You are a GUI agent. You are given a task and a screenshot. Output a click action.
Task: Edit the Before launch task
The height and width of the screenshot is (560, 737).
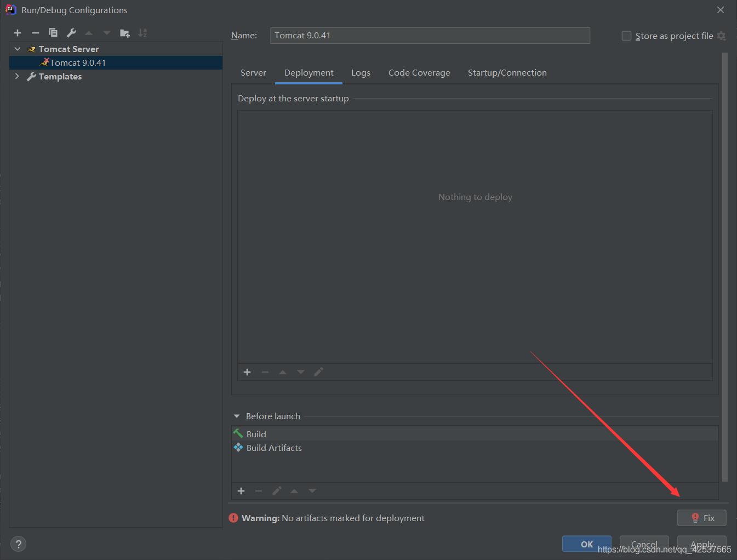point(277,491)
